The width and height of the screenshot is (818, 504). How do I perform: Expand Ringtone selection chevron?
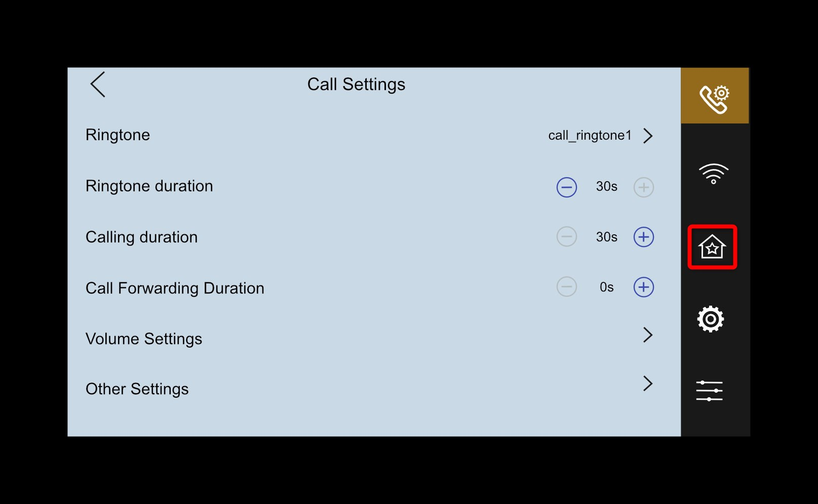(x=648, y=136)
